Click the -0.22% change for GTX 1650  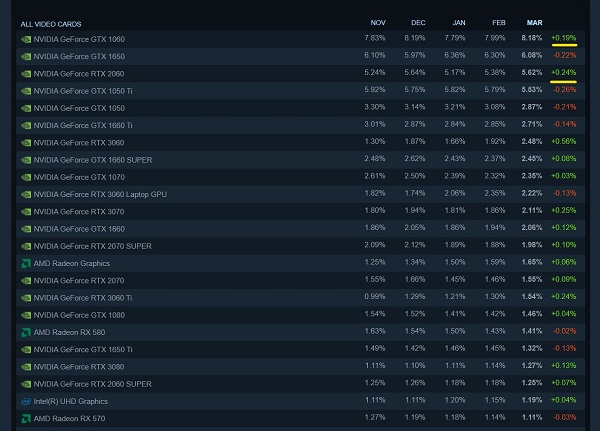(x=564, y=56)
